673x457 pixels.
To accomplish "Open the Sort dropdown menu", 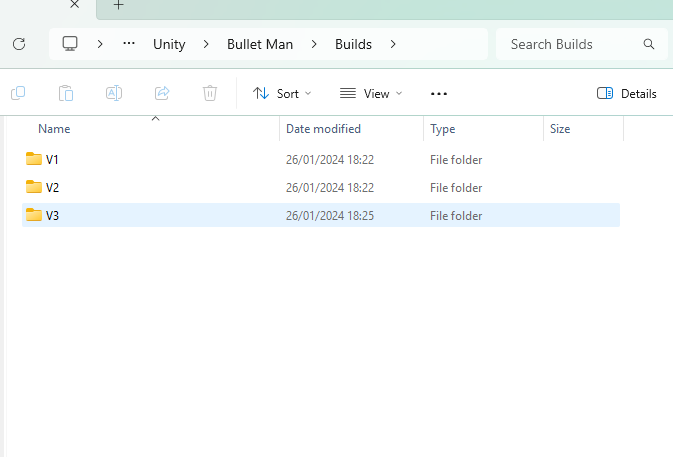I will (282, 93).
